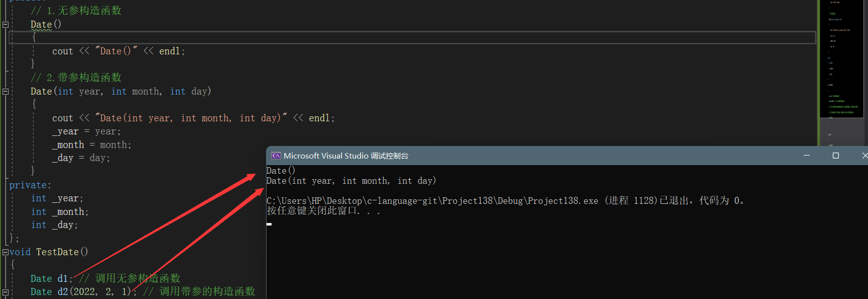
Task: Click the "// 1.无参构造函数" comment
Action: 76,11
